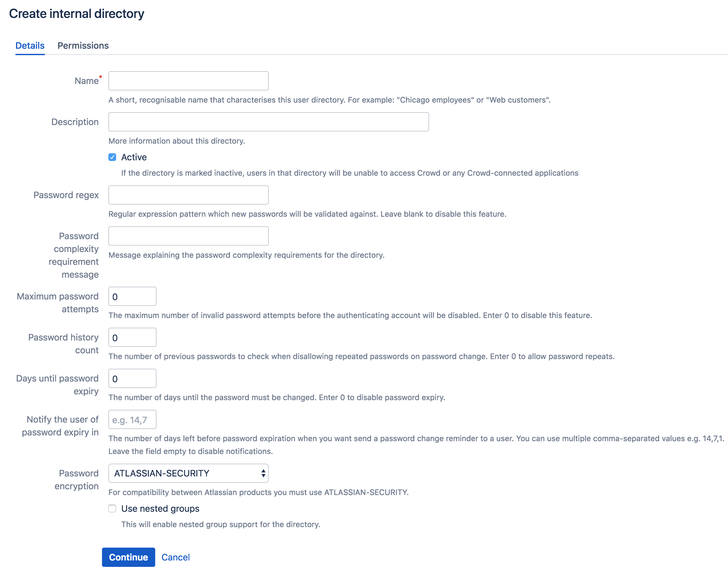
Task: Switch to the Permissions tab
Action: 83,46
